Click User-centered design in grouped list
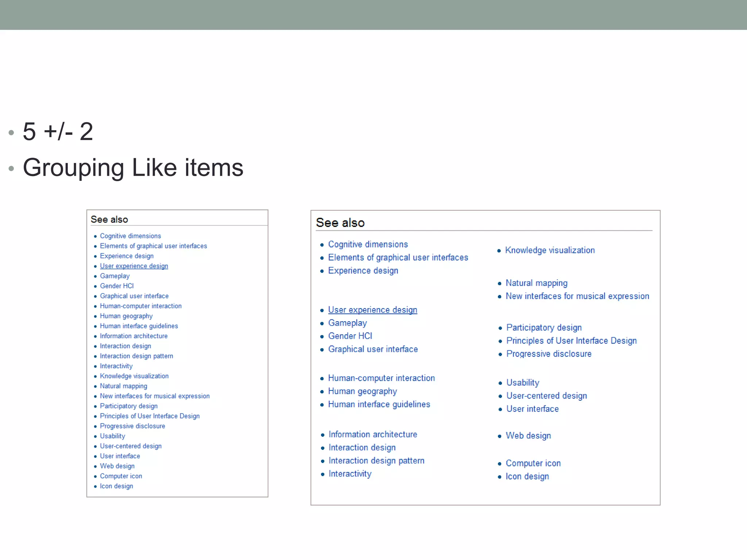The image size is (747, 560). 546,396
